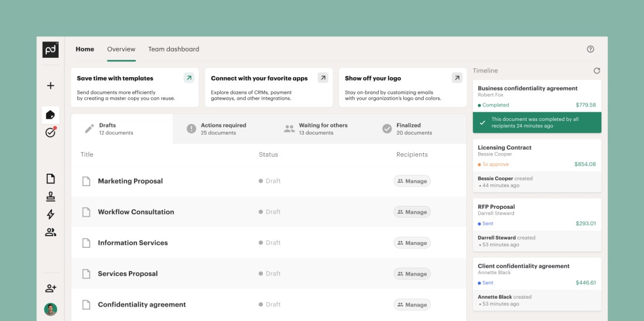Screen dimensions: 644x321
Task: Manage recipients for Services Proposal
Action: tap(412, 274)
